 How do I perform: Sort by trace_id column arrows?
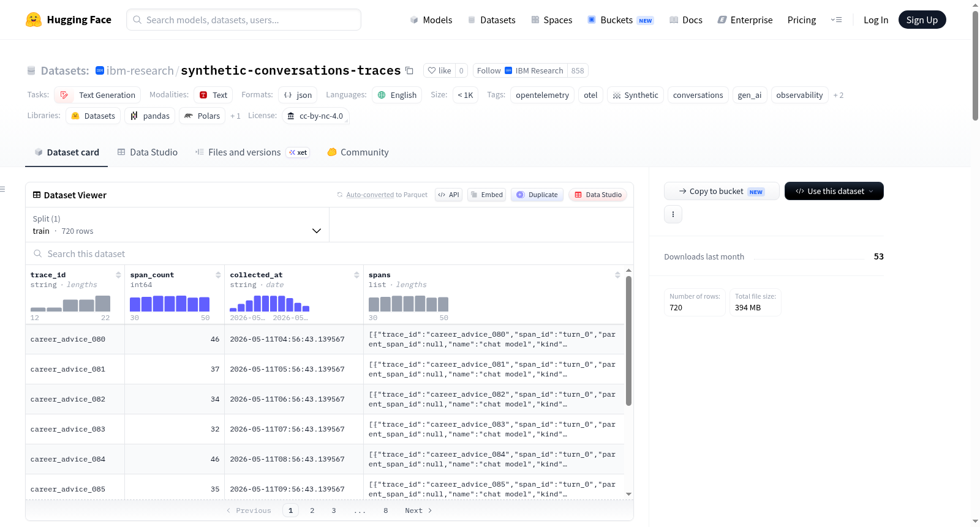[x=118, y=275]
